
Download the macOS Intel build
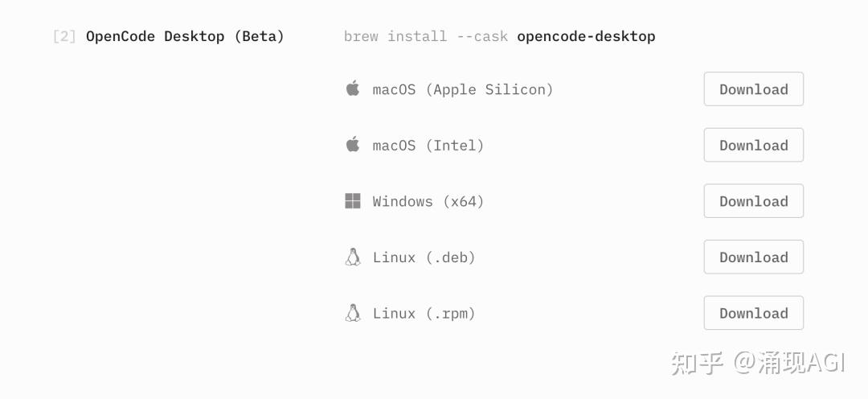pyautogui.click(x=753, y=145)
